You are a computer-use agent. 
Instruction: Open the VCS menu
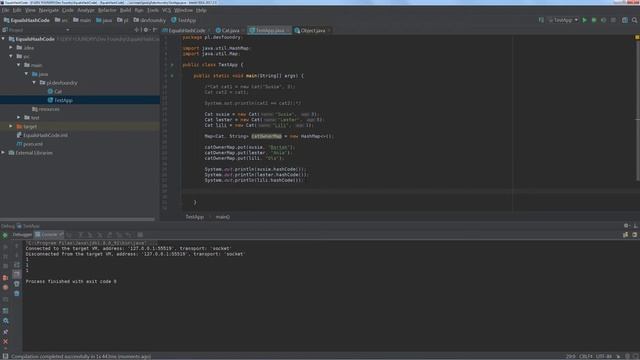pos(167,10)
